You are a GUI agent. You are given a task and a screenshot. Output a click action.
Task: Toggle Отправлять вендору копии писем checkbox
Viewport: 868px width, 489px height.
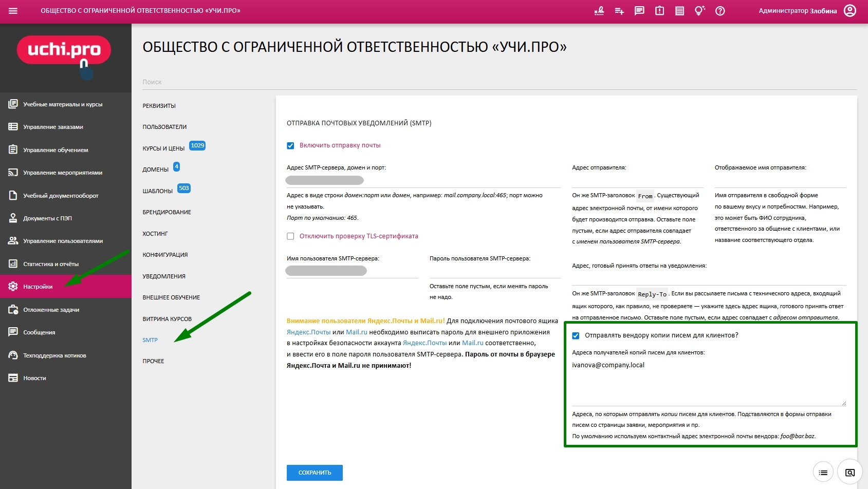coord(576,336)
